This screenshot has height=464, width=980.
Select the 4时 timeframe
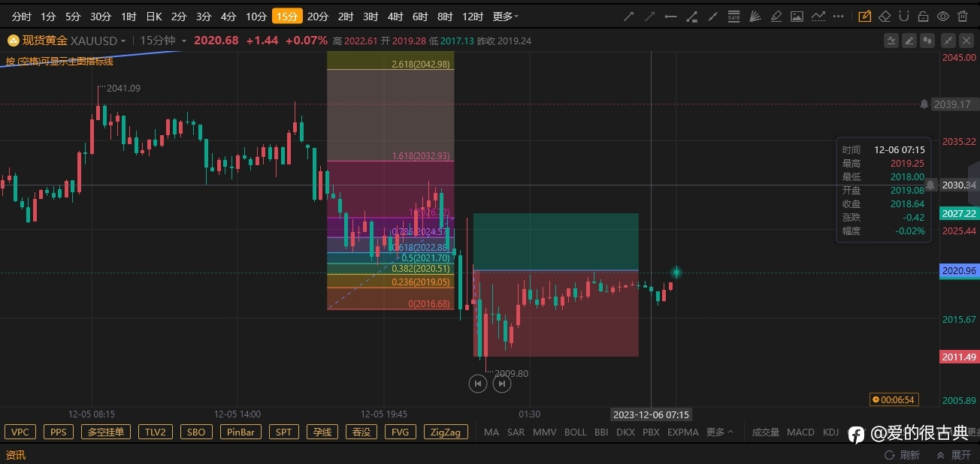coord(395,17)
